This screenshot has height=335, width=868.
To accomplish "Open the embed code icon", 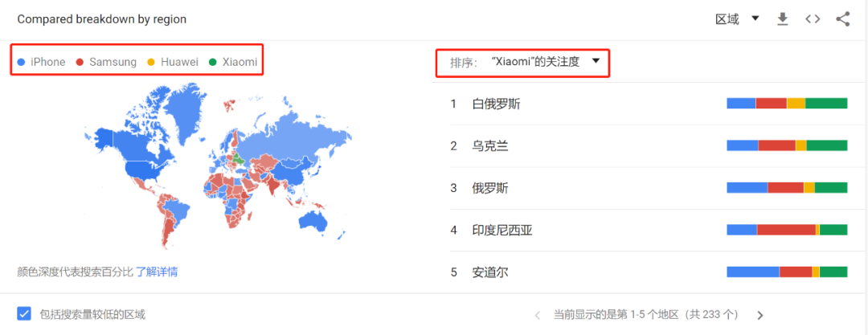I will 812,19.
